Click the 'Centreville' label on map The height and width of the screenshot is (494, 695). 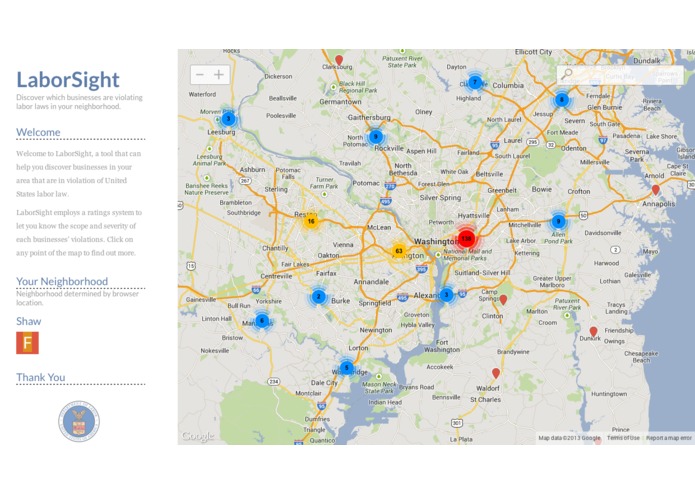(x=276, y=276)
